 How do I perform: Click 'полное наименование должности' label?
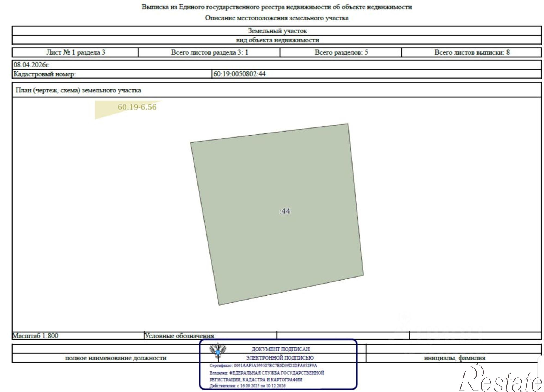(x=116, y=358)
